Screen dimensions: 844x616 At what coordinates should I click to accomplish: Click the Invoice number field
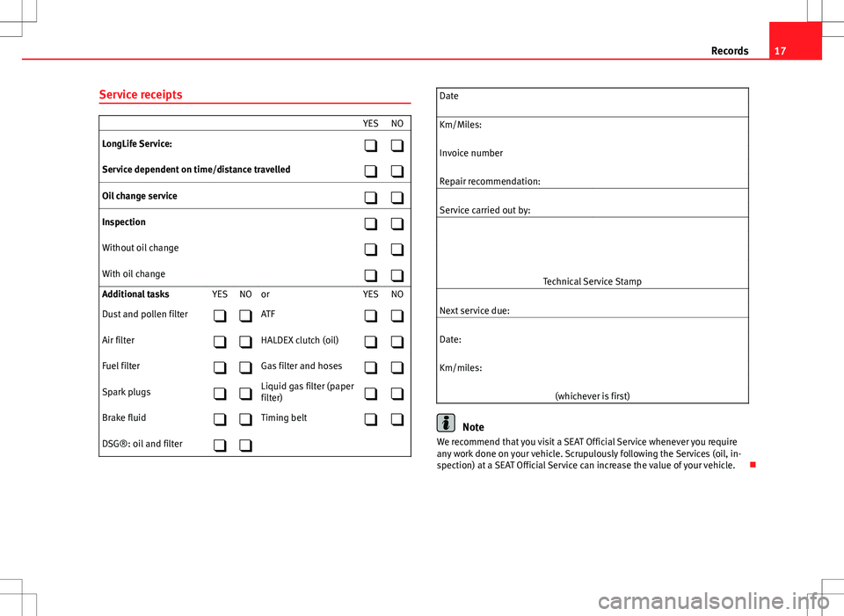coord(591,153)
